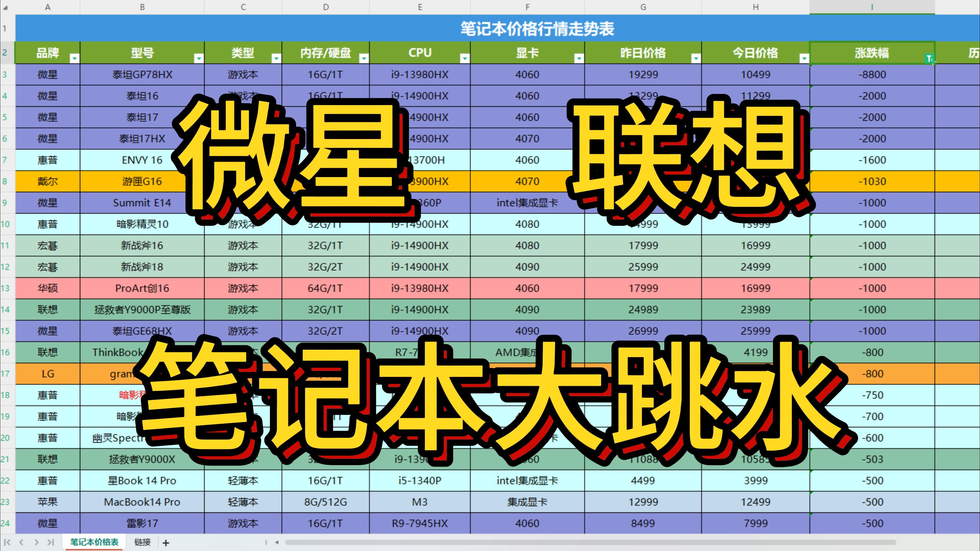
Task: Go to the next sheet tab
Action: click(36, 542)
